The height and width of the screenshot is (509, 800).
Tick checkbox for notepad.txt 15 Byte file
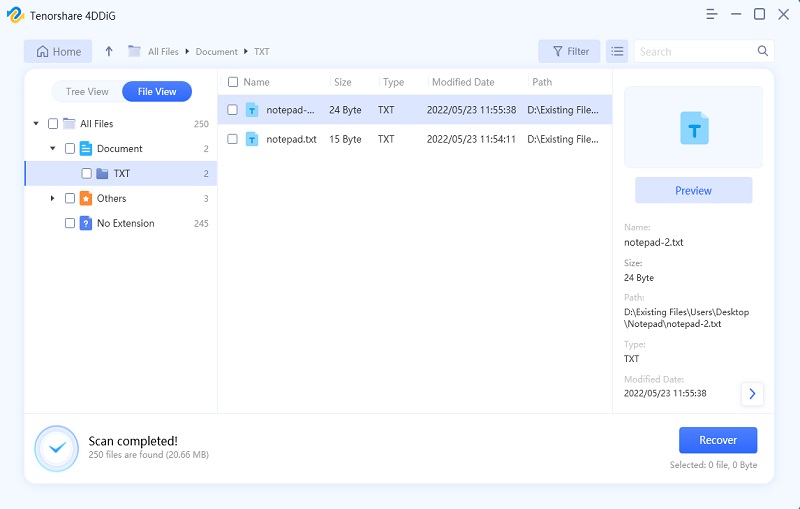(x=233, y=139)
